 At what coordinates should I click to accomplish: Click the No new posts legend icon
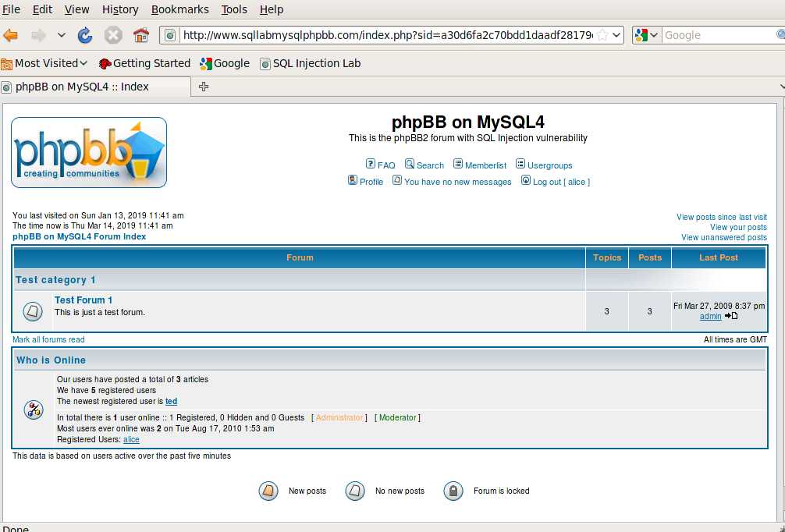355,491
